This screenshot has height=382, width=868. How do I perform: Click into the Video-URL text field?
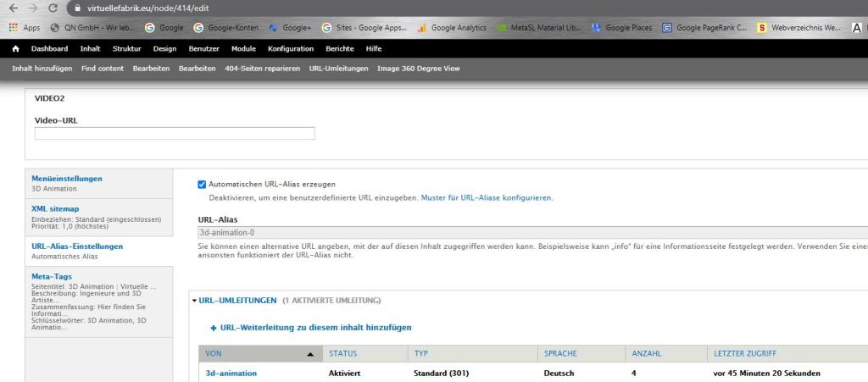point(175,133)
